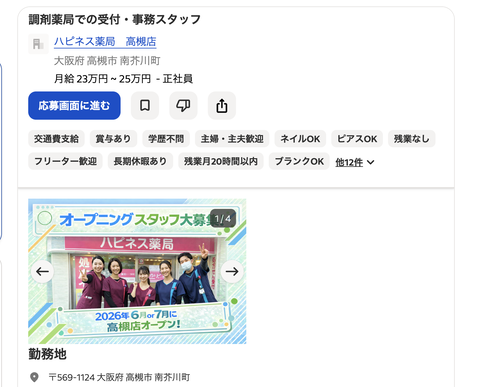Select the 主婦・主夫歓迎 tag
499x387 pixels.
pos(232,139)
